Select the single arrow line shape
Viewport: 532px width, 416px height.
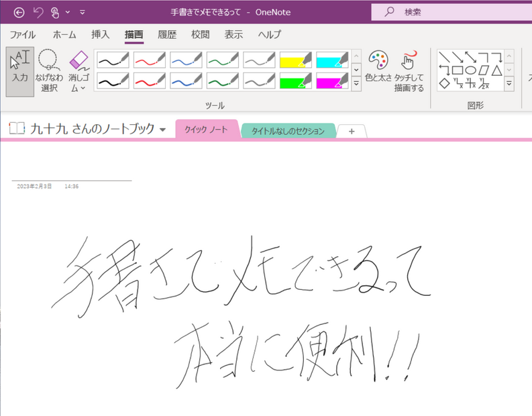pos(458,57)
